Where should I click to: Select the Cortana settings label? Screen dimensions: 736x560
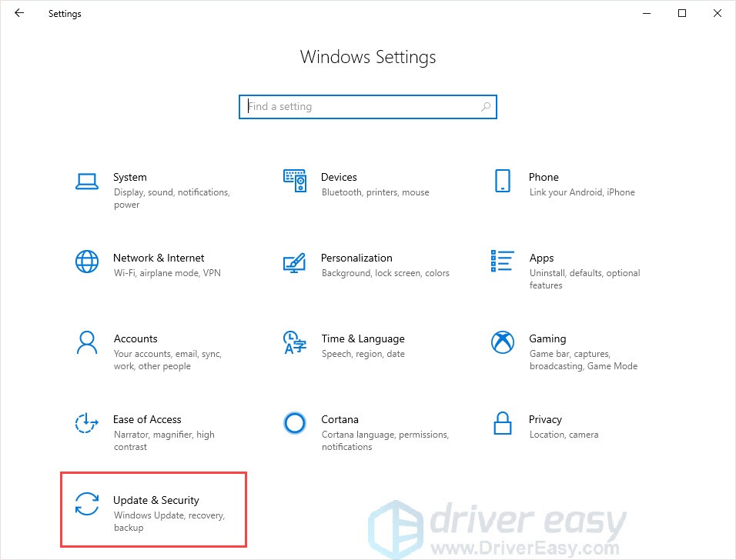pyautogui.click(x=340, y=419)
